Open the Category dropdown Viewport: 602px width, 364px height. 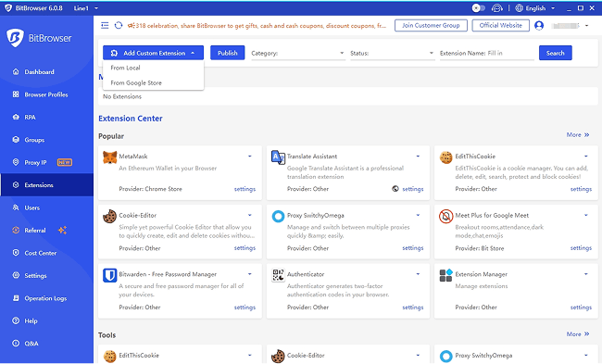298,54
